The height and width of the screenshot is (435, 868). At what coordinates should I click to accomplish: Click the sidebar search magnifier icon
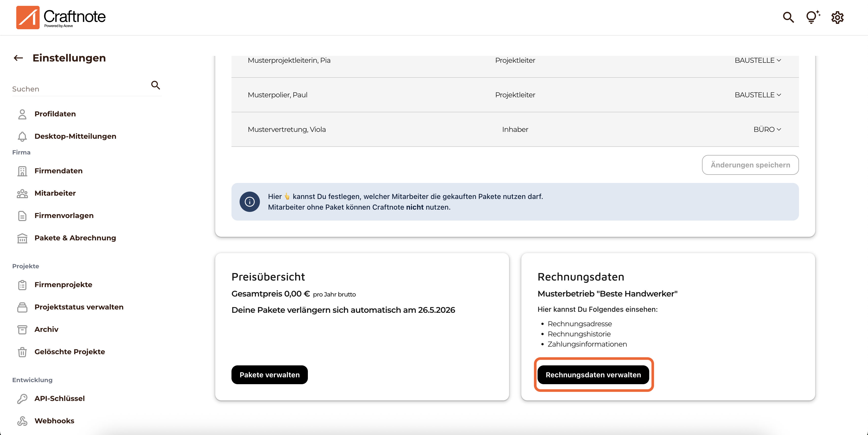point(155,85)
